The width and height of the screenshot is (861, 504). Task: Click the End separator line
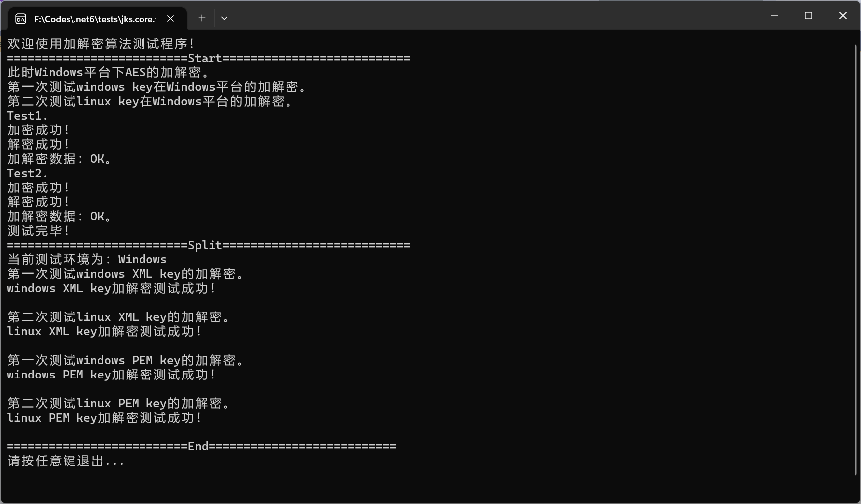(201, 447)
